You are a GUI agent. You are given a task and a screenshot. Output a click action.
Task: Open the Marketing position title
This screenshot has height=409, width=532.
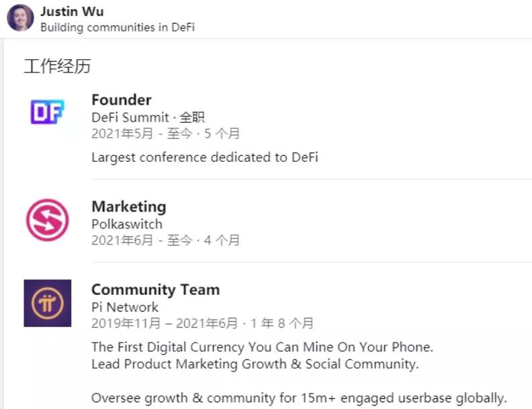point(128,207)
